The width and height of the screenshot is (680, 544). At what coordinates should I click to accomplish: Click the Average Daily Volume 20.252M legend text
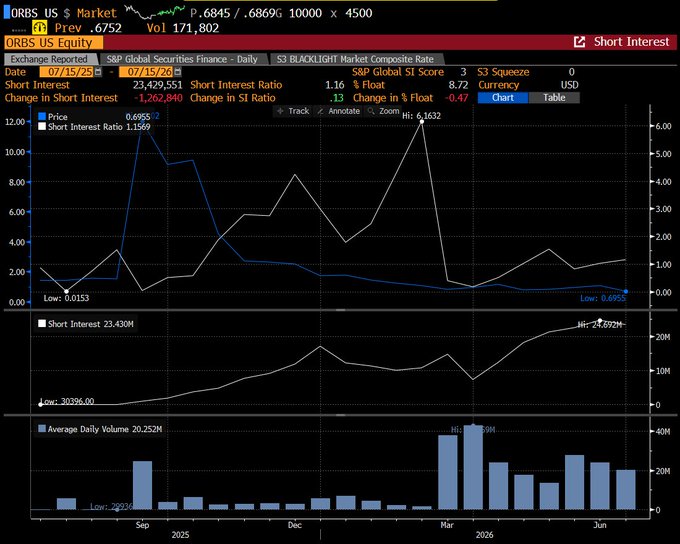click(x=105, y=429)
